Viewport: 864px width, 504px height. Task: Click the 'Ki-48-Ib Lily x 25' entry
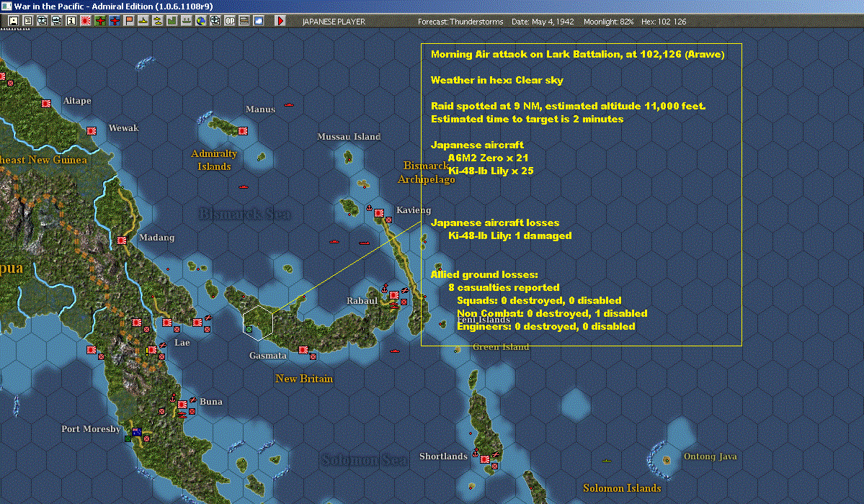click(x=491, y=171)
